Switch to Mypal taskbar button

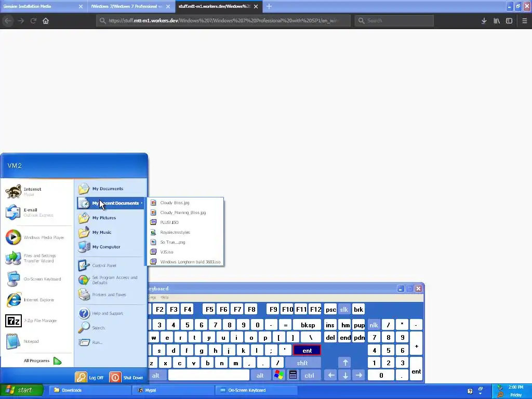tap(174, 390)
